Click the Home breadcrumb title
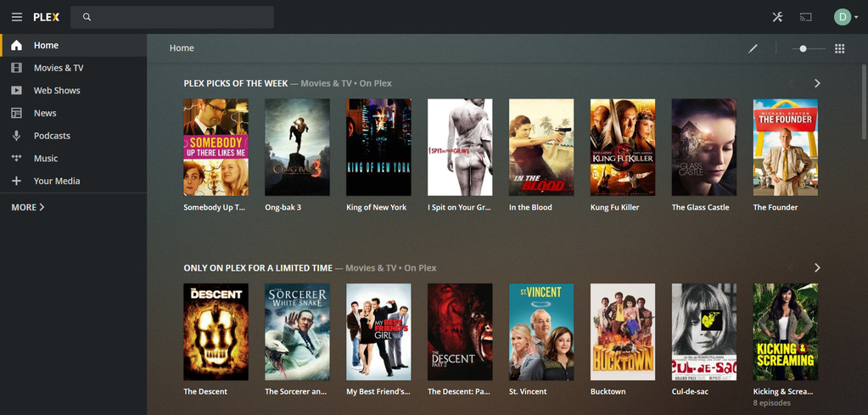 [182, 48]
